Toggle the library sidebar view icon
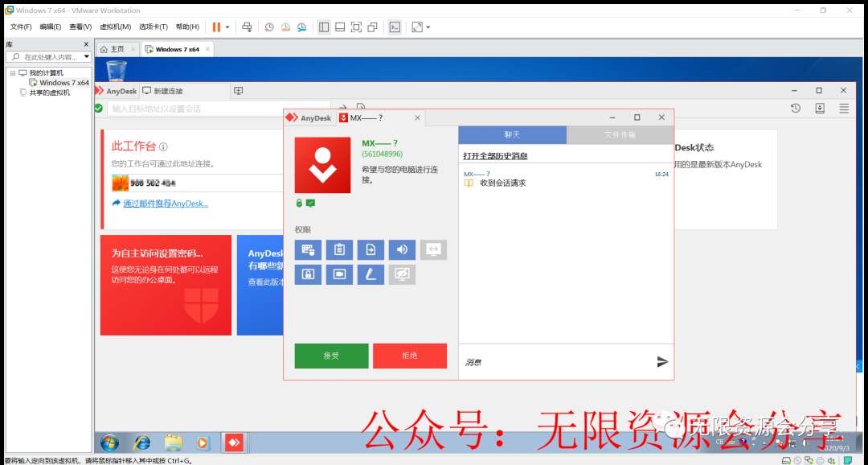 point(324,27)
